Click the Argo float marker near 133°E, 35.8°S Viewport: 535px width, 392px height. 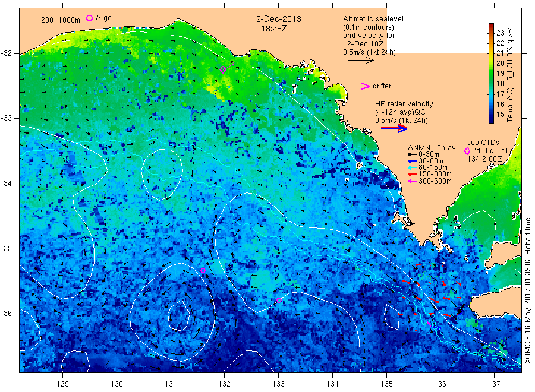click(279, 301)
